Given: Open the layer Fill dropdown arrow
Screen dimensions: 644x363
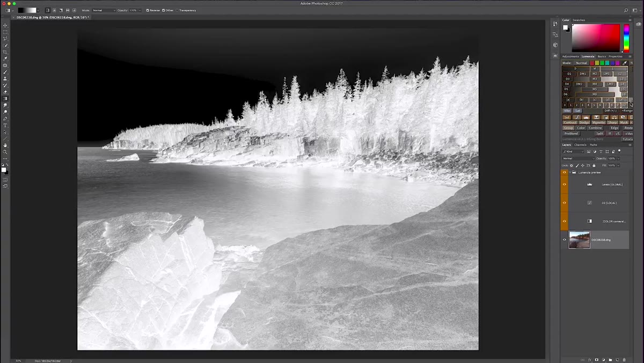Looking at the screenshot, I should [618, 165].
